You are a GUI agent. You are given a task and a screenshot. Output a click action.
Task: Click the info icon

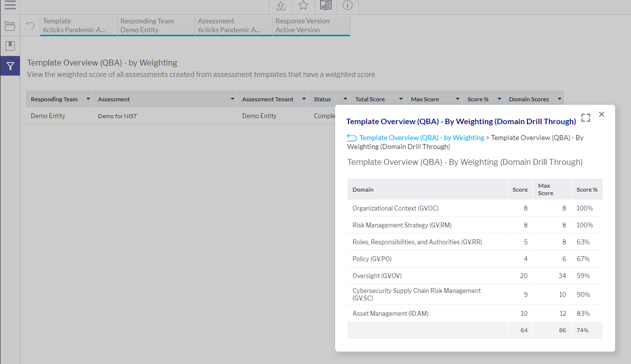348,5
